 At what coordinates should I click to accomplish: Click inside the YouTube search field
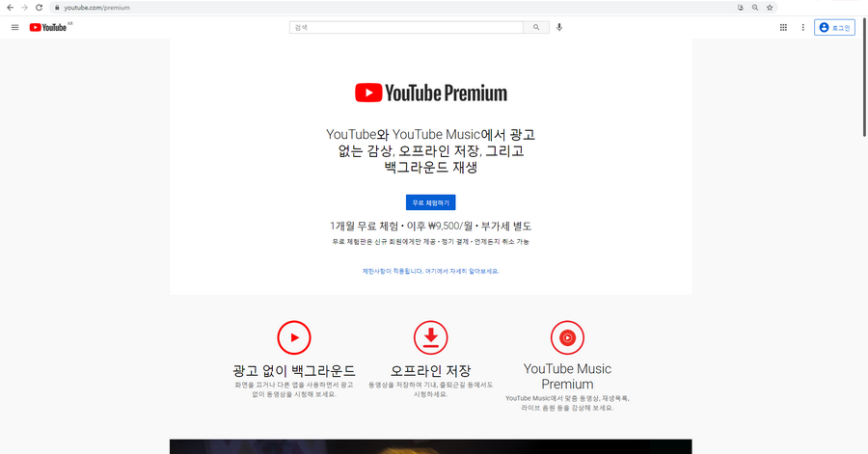pyautogui.click(x=406, y=27)
